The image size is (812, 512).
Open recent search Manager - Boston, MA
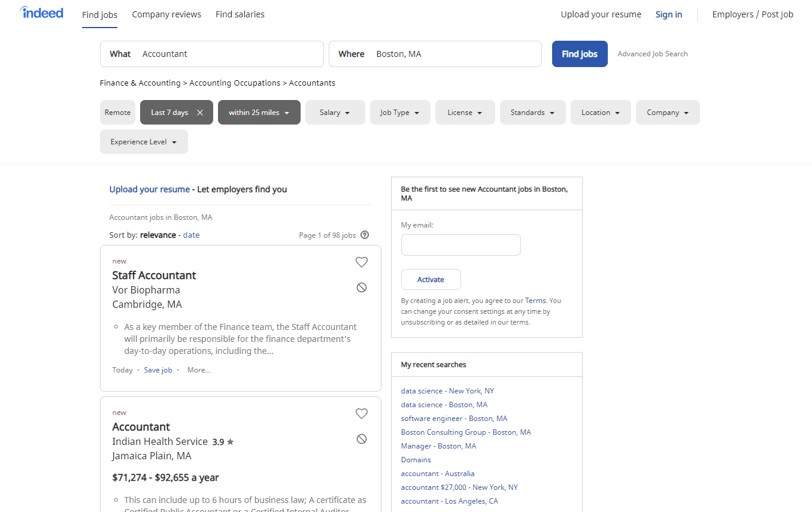pyautogui.click(x=438, y=446)
